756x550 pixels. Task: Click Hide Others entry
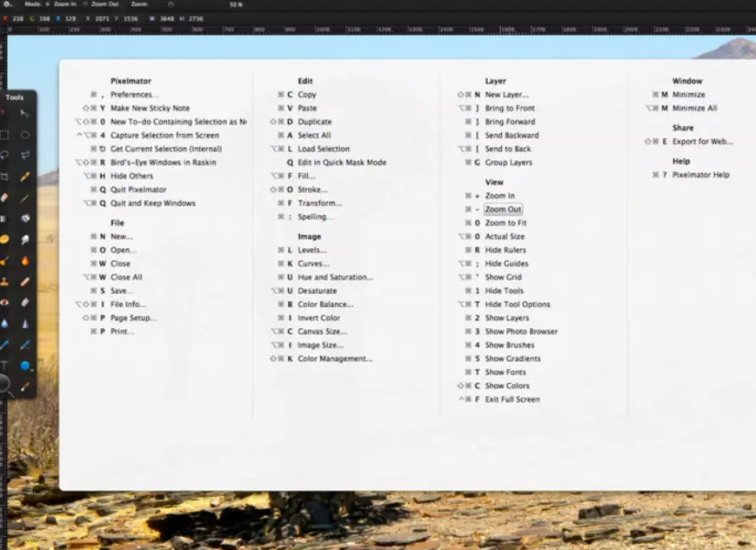131,176
